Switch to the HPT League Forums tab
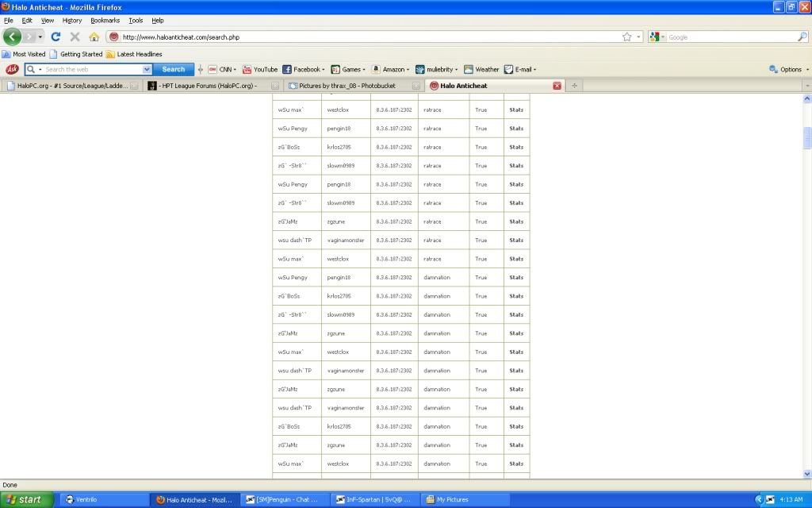The height and width of the screenshot is (508, 812). 206,86
